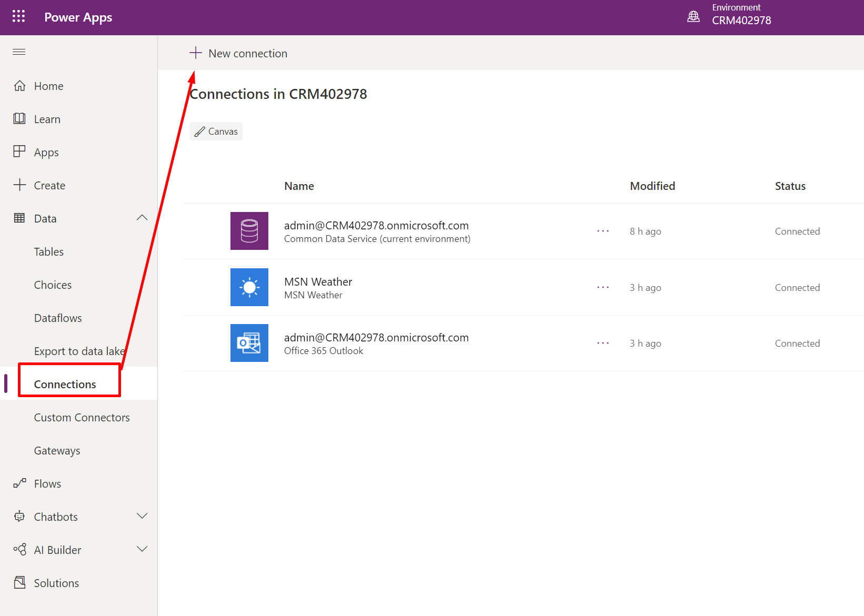Open more options for MSN Weather connection

tap(603, 287)
